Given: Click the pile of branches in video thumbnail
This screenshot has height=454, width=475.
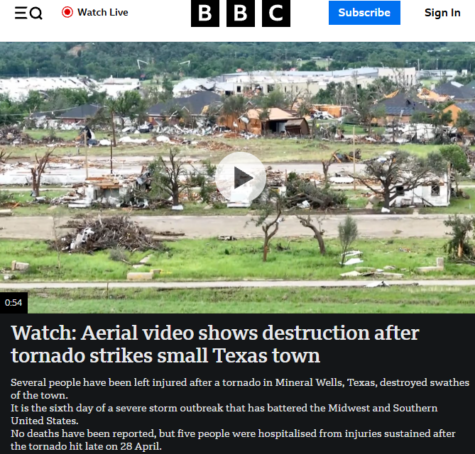Looking at the screenshot, I should pos(107,233).
